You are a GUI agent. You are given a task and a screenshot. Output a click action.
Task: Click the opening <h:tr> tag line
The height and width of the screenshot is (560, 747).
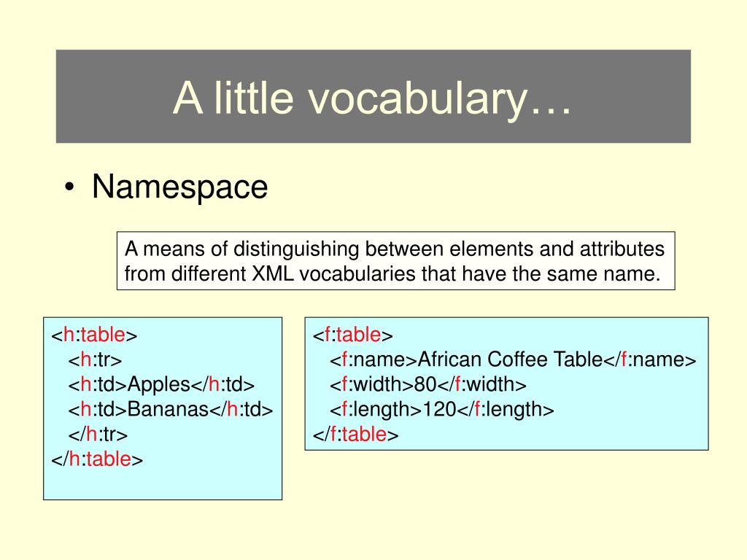coord(95,359)
